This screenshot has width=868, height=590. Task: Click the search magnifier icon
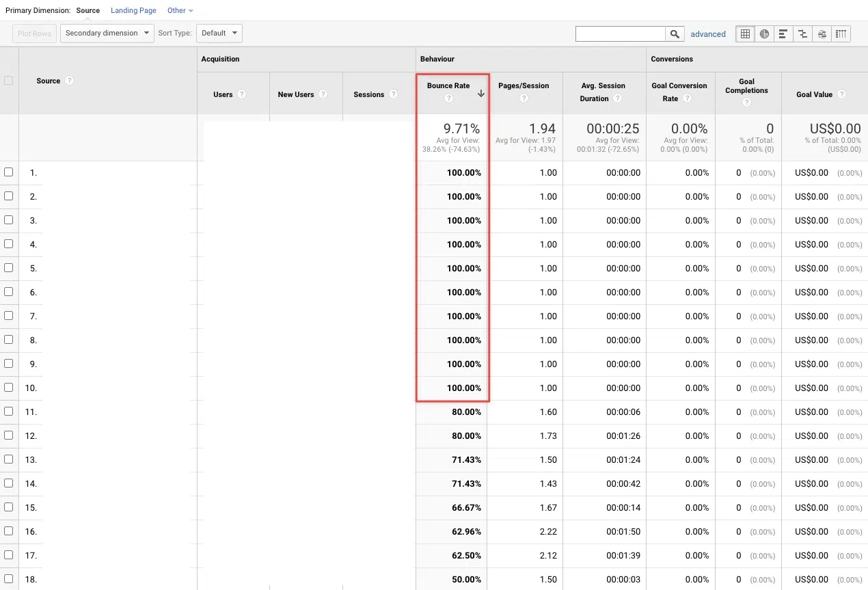(675, 33)
